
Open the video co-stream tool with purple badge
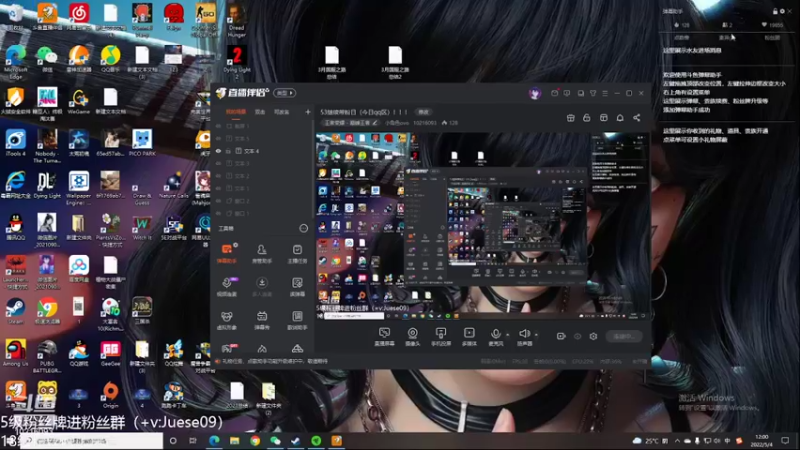[227, 287]
